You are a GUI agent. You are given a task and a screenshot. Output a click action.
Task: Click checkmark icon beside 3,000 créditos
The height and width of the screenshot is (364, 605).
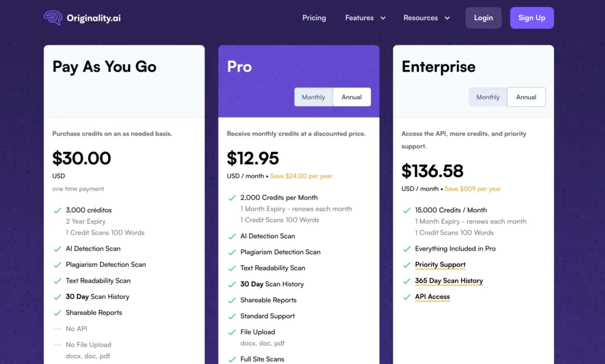(x=57, y=210)
